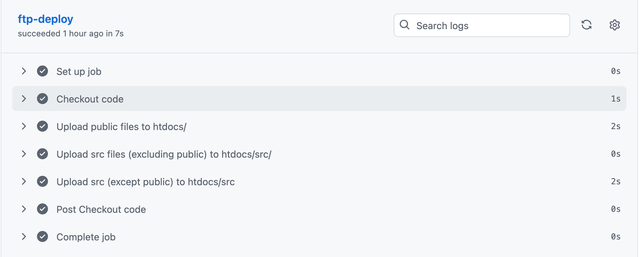Click the success checkmark beside Set up job
The width and height of the screenshot is (644, 257).
point(42,71)
